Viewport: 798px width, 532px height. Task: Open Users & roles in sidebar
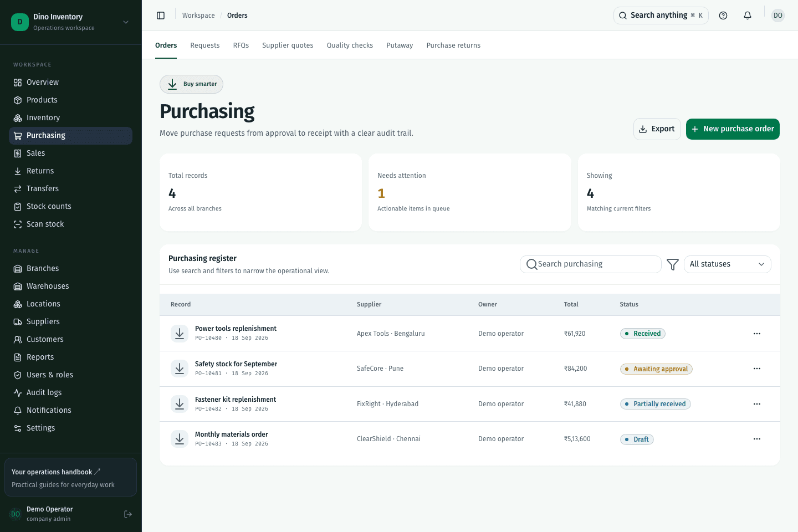(x=70, y=375)
